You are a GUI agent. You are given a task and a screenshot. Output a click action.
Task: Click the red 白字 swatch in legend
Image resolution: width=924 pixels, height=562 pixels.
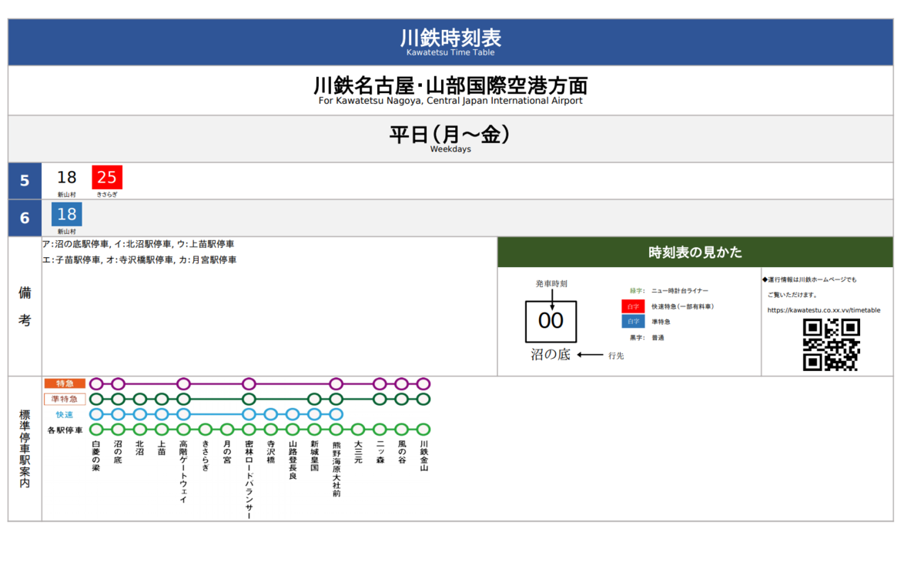point(633,306)
